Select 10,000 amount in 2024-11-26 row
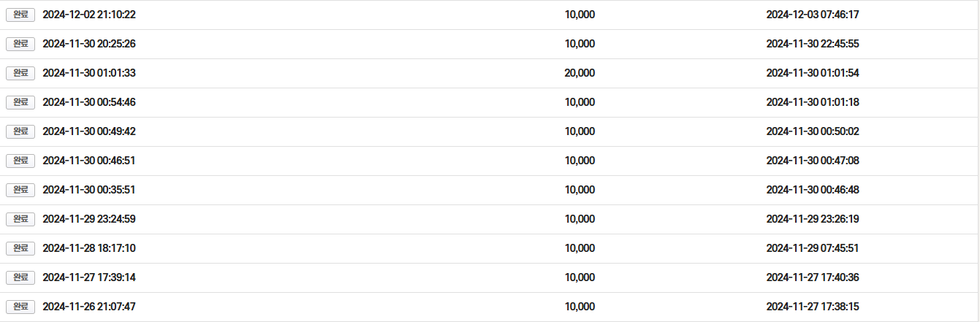 tap(580, 307)
